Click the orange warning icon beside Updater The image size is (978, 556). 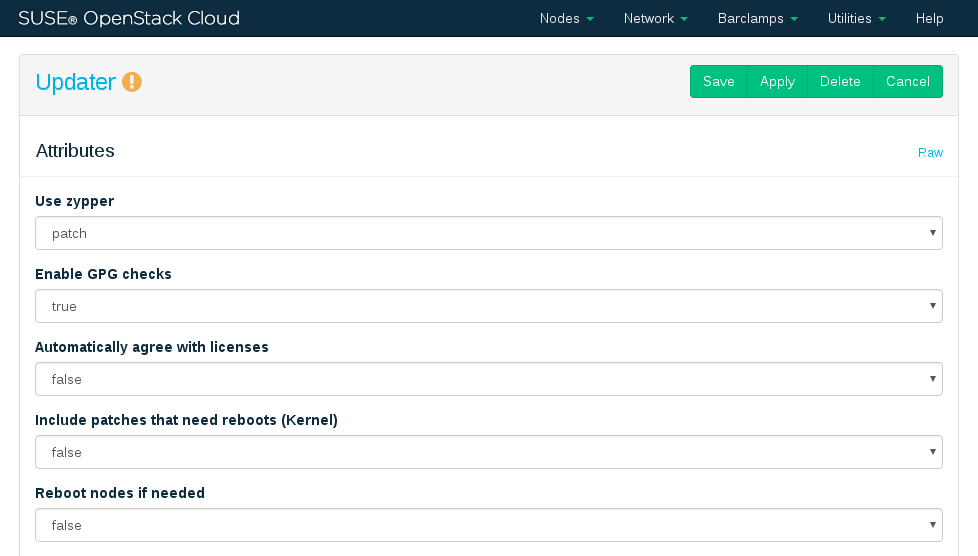[132, 82]
